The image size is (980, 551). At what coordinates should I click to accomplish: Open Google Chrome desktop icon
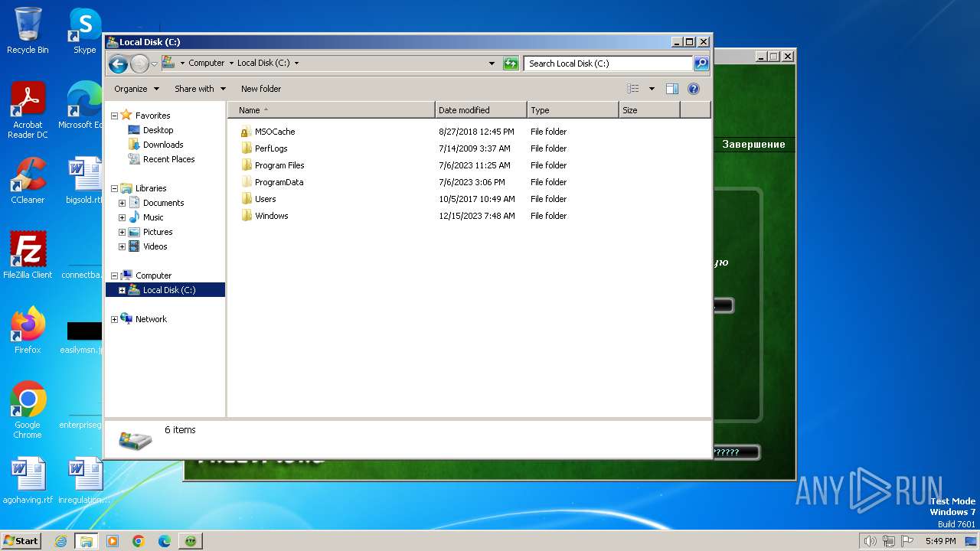tap(28, 410)
